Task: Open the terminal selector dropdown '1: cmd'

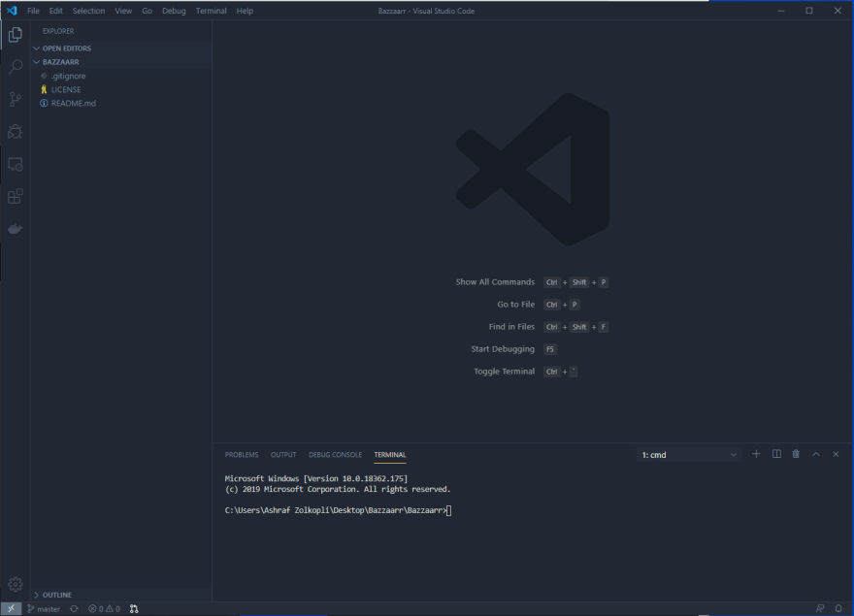Action: pos(689,455)
